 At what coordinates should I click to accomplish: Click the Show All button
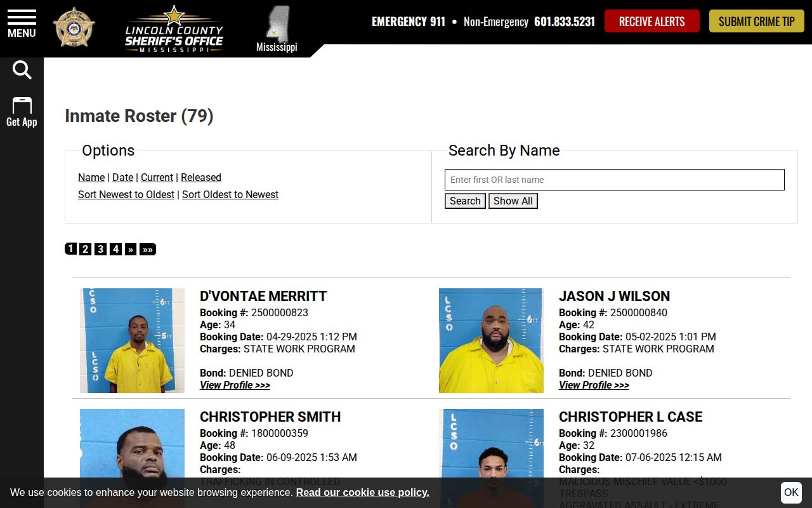click(x=513, y=201)
